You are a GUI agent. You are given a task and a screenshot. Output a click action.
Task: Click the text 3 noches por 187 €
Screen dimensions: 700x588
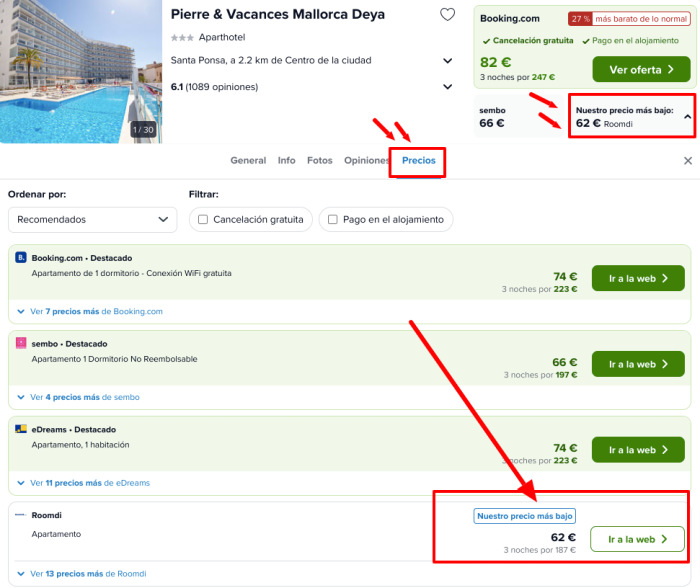coord(540,550)
